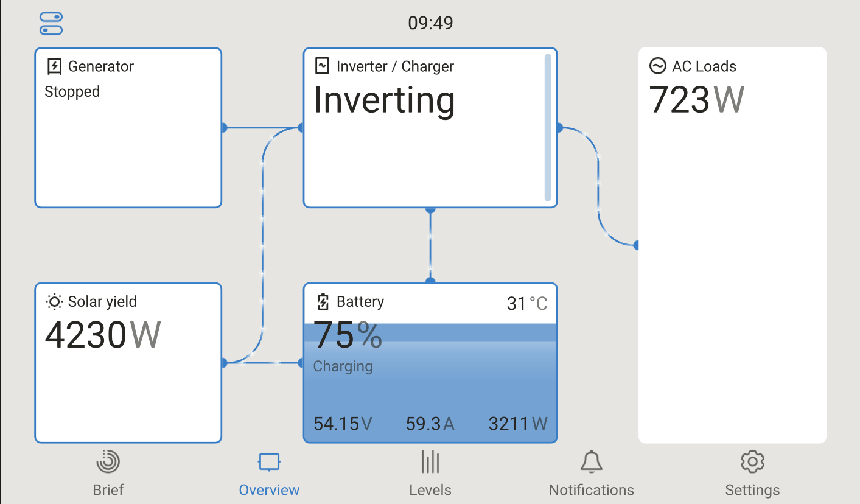Go to the Levels tab

pyautogui.click(x=430, y=490)
